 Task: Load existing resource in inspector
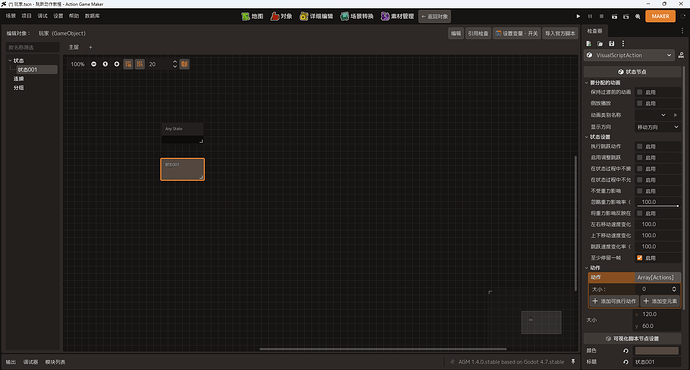[x=600, y=44]
